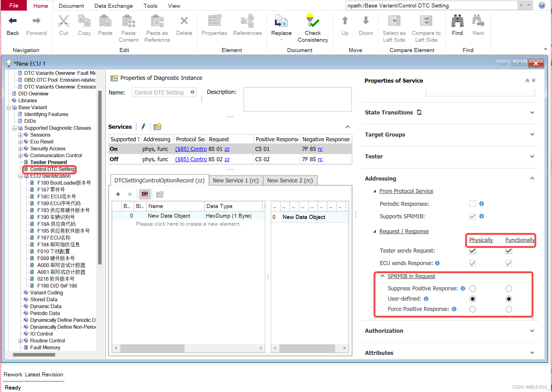The width and height of the screenshot is (552, 392).
Task: Open the Tools ribbon tab
Action: tap(150, 6)
